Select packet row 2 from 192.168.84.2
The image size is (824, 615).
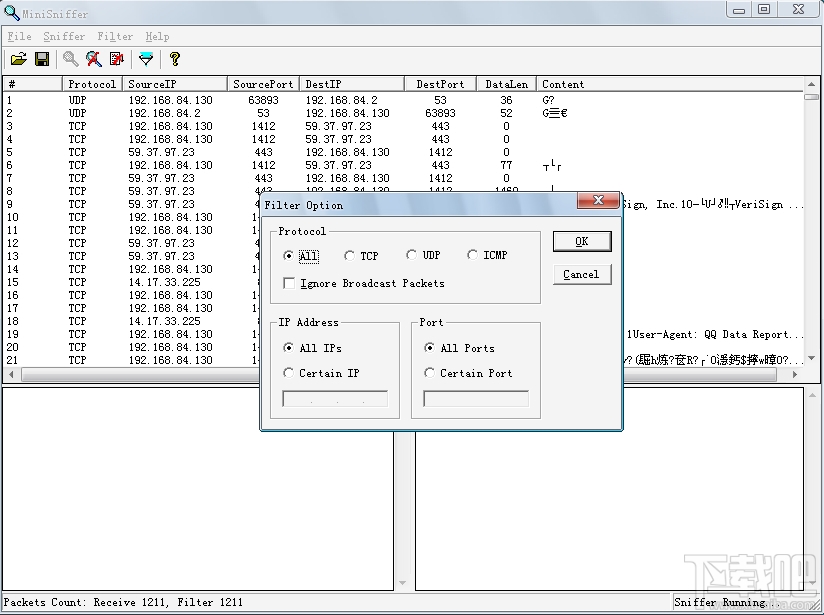403,113
